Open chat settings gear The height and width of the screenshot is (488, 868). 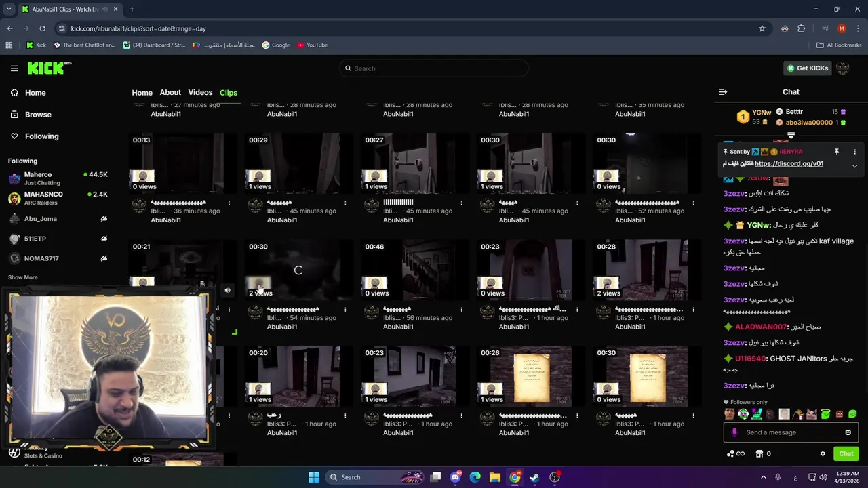coord(823,454)
